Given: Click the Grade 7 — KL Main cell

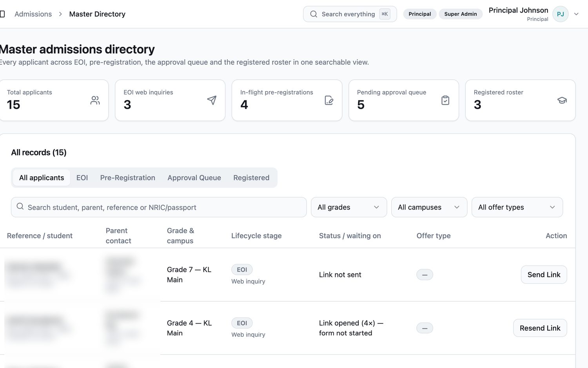Looking at the screenshot, I should (189, 275).
